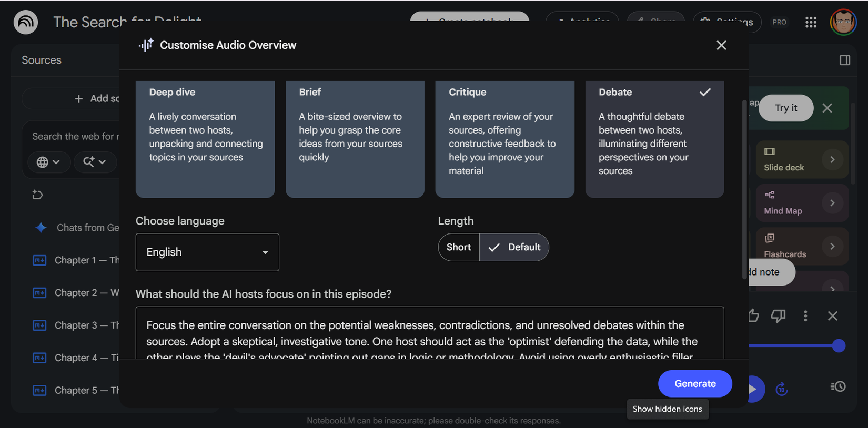Set length to Short
868x428 pixels.
[459, 247]
